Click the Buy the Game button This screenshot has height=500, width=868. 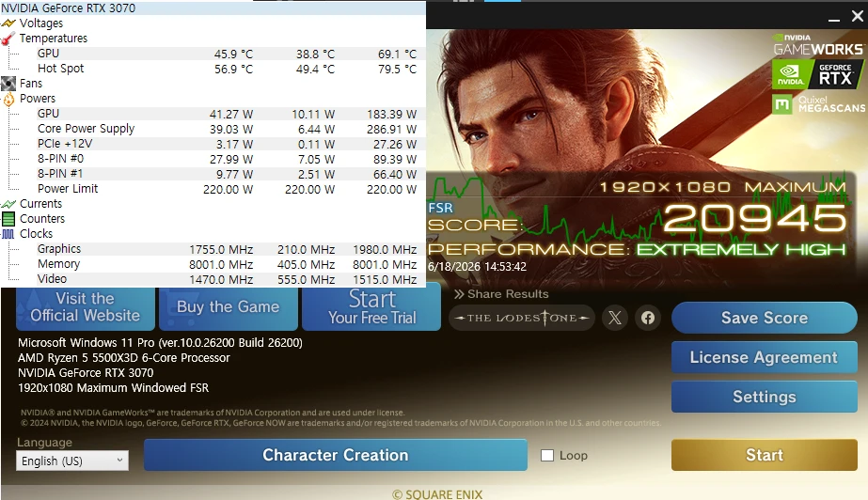click(229, 307)
